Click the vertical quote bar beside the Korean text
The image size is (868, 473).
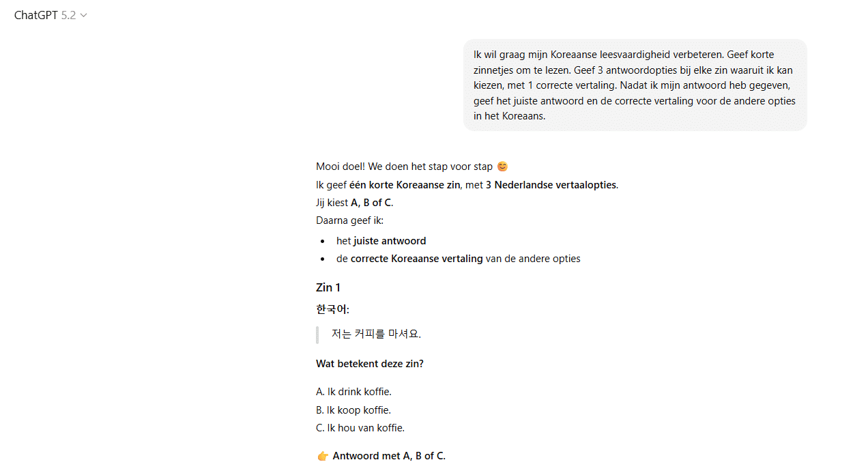[317, 334]
